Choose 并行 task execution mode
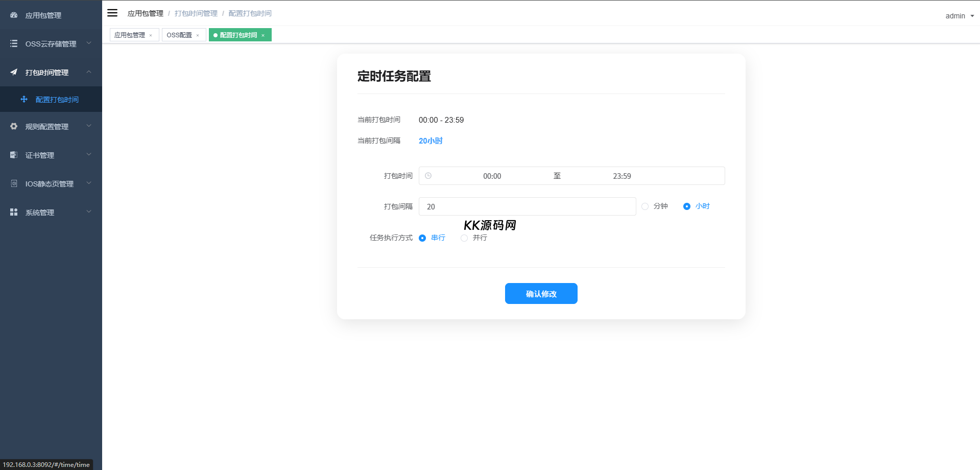The image size is (980, 470). 464,238
